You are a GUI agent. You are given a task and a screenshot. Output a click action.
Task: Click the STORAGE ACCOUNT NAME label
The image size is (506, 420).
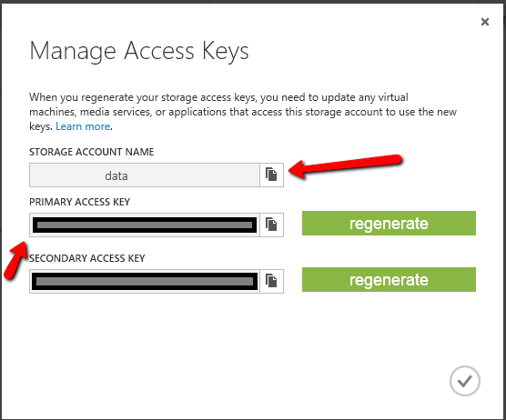tap(92, 152)
